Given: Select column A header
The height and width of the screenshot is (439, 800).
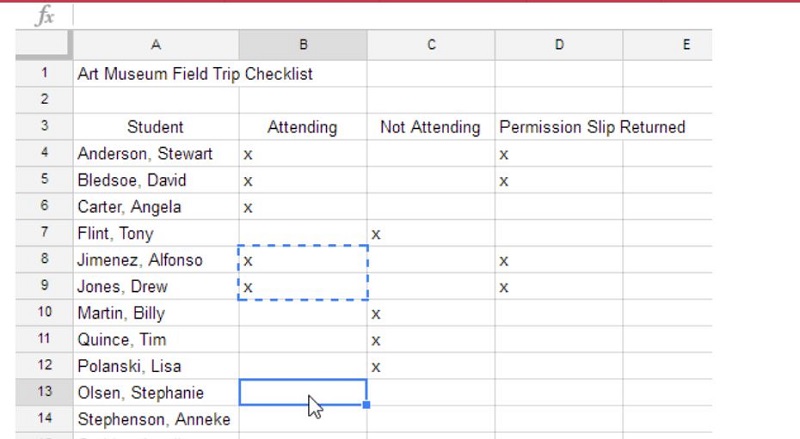Looking at the screenshot, I should [155, 44].
